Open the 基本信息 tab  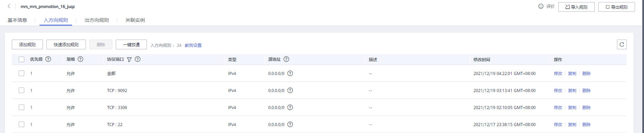17,20
